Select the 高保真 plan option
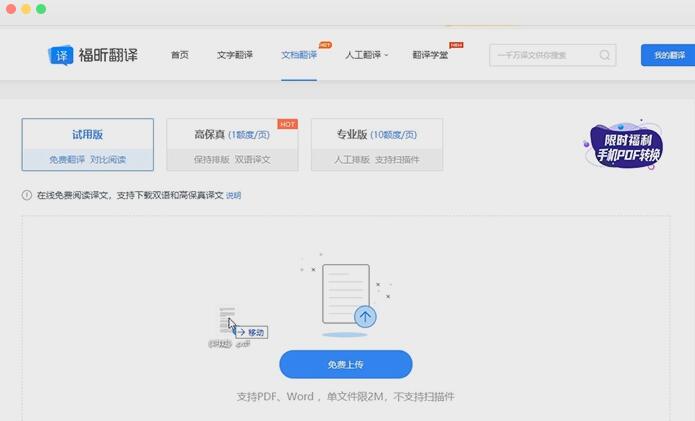This screenshot has height=421, width=695. [232, 144]
